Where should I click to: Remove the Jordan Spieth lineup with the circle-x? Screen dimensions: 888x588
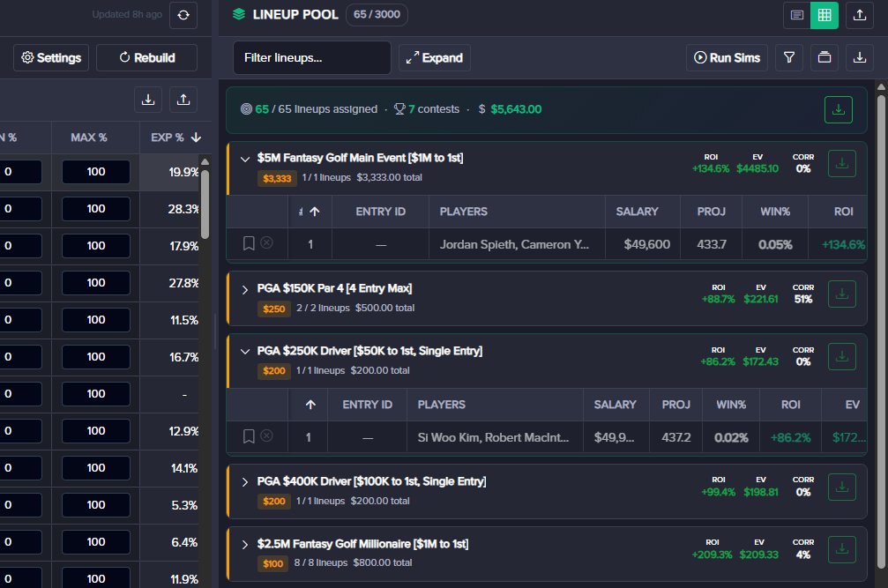(x=266, y=242)
